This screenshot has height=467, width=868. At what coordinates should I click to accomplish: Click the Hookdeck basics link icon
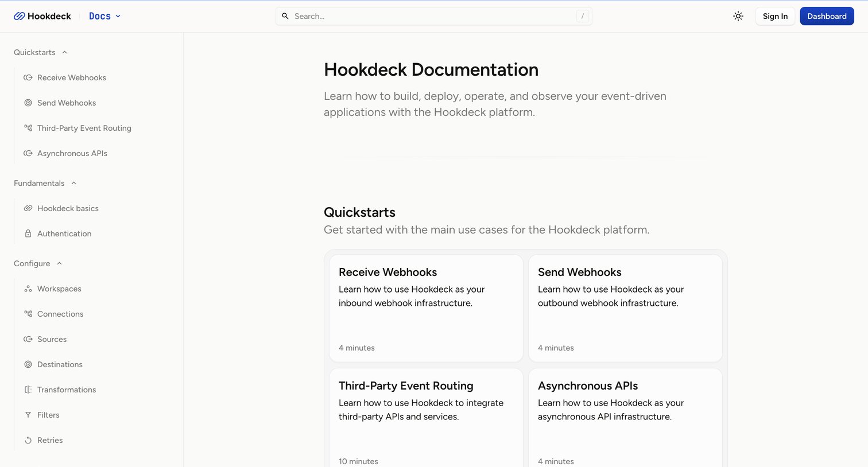click(x=28, y=208)
